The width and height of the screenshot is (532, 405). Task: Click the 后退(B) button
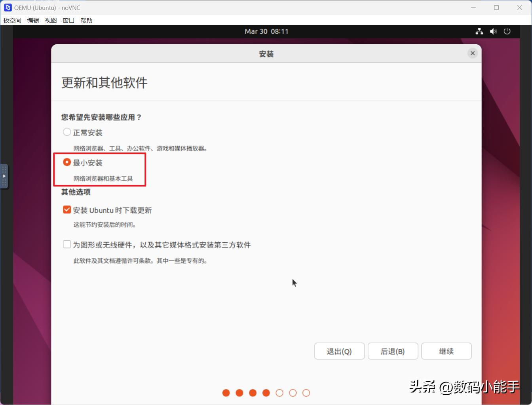393,351
